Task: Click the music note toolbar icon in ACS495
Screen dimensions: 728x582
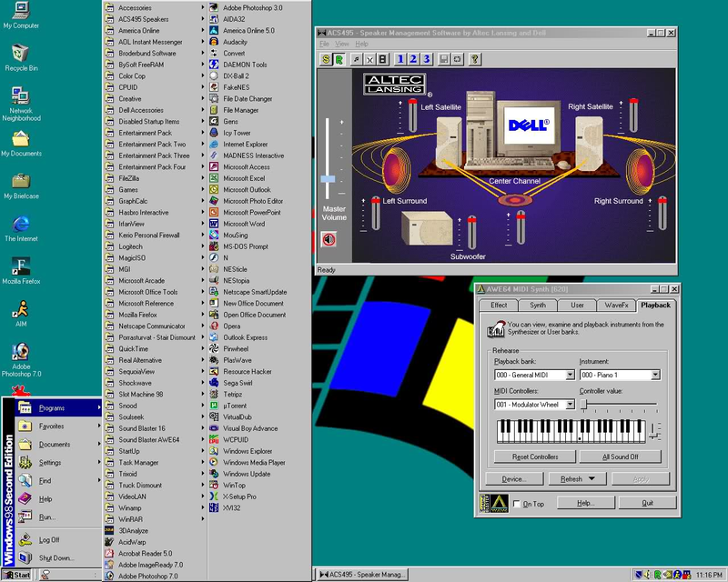Action: point(356,59)
